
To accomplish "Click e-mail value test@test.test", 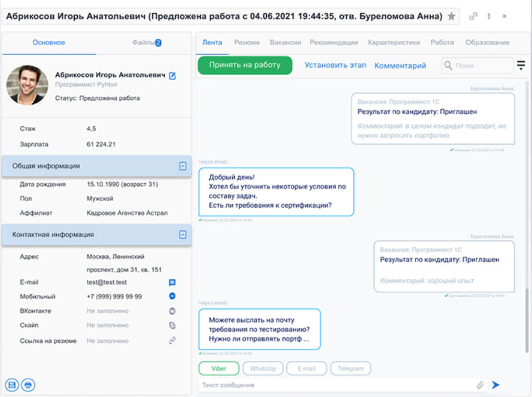I will coord(107,282).
